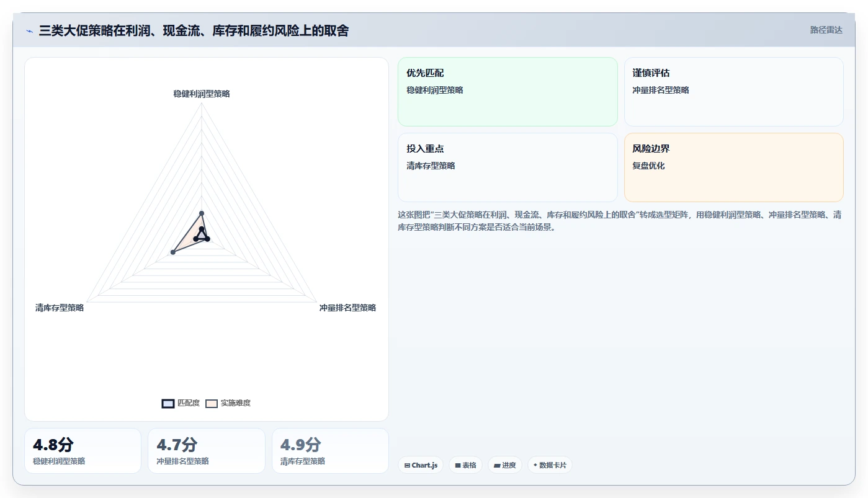Click the 4.9分 score card
868x498 pixels.
330,451
